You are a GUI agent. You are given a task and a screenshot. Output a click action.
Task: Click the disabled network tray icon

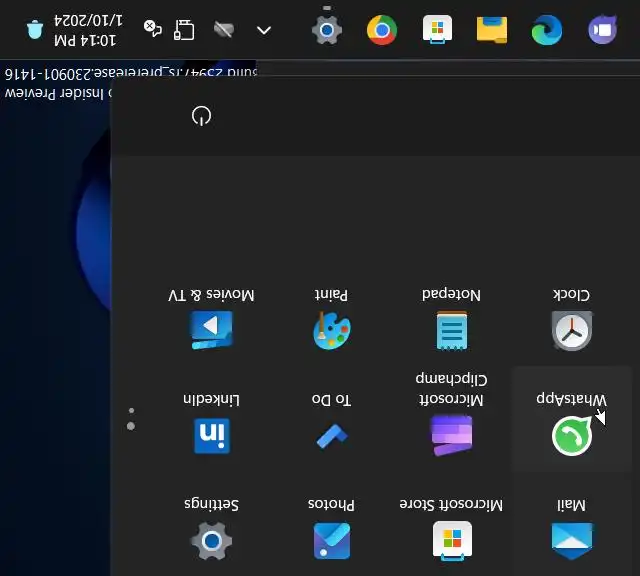click(224, 30)
